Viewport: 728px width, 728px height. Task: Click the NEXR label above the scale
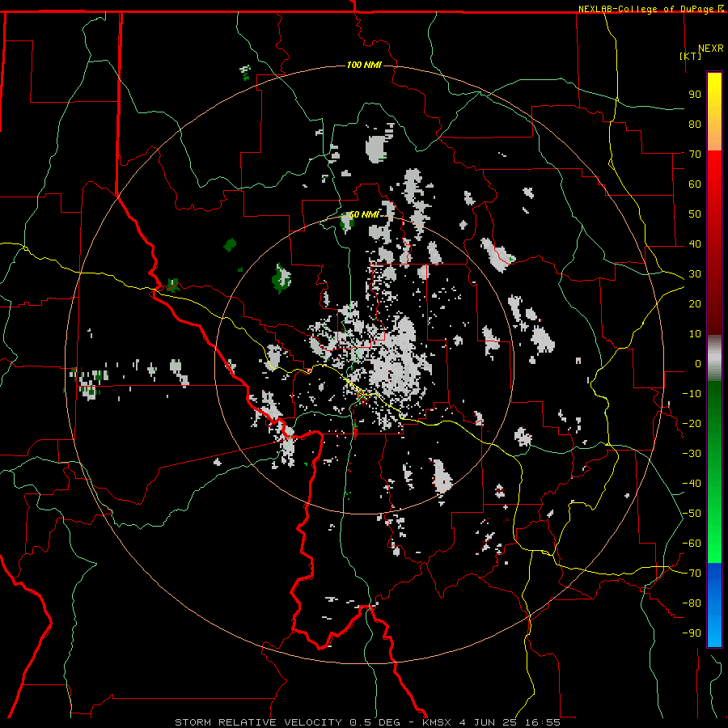(x=710, y=49)
